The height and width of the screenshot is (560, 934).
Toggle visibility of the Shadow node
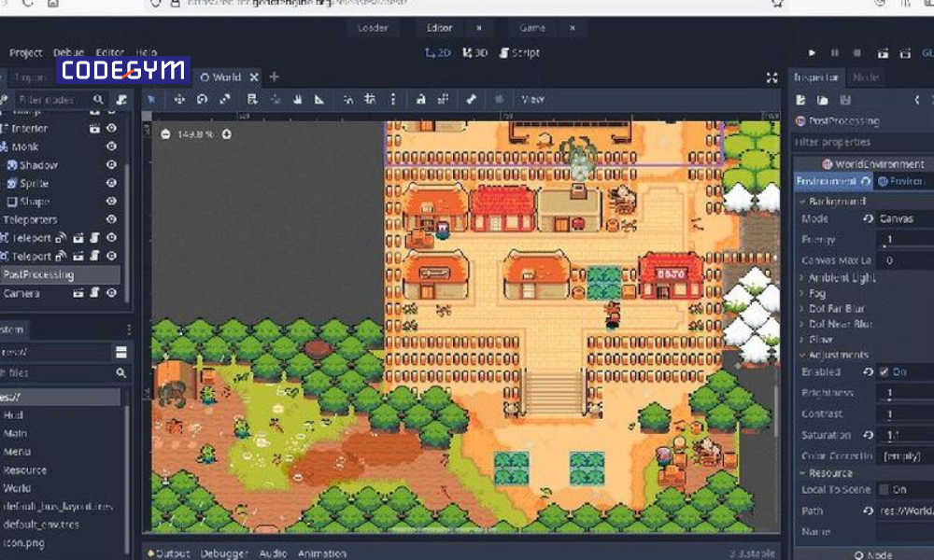click(110, 164)
